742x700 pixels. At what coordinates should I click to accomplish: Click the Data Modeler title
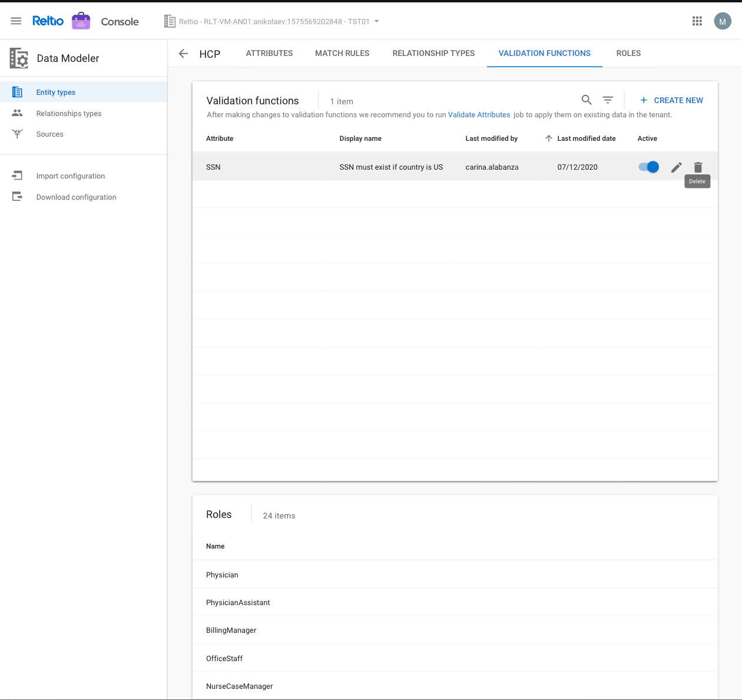pos(68,58)
